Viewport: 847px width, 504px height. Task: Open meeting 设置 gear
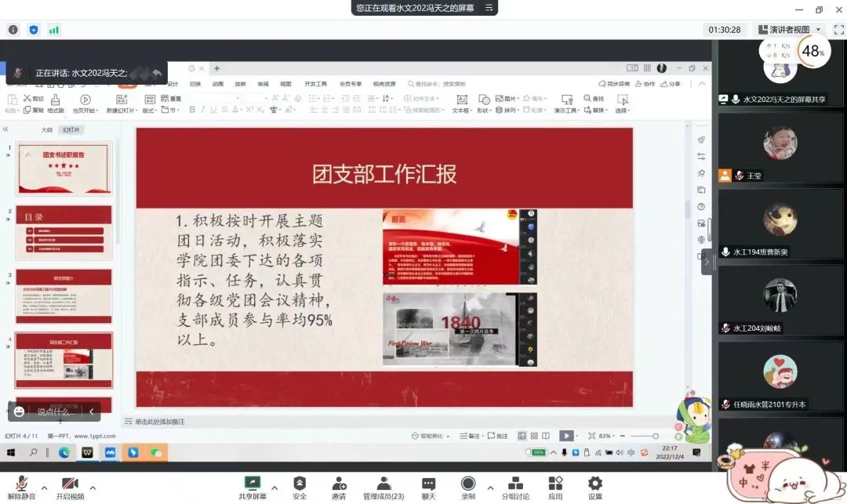594,488
